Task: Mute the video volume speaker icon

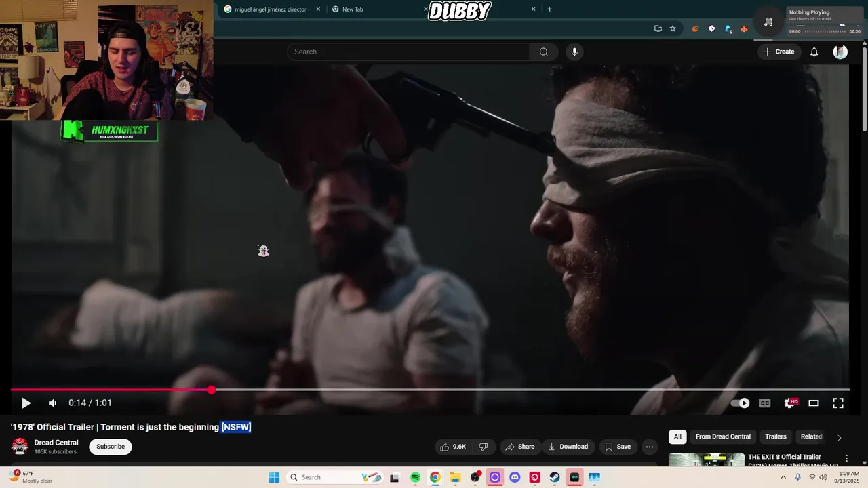Action: 52,403
